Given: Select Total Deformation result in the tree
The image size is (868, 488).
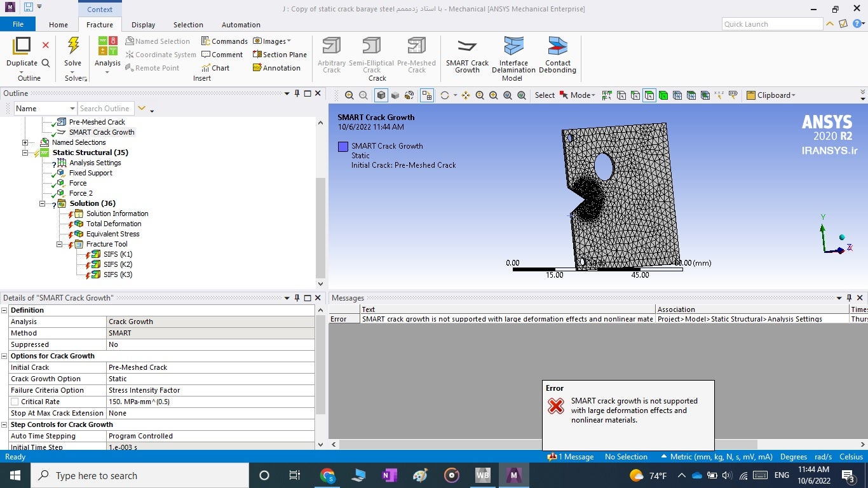Looking at the screenshot, I should [114, 224].
